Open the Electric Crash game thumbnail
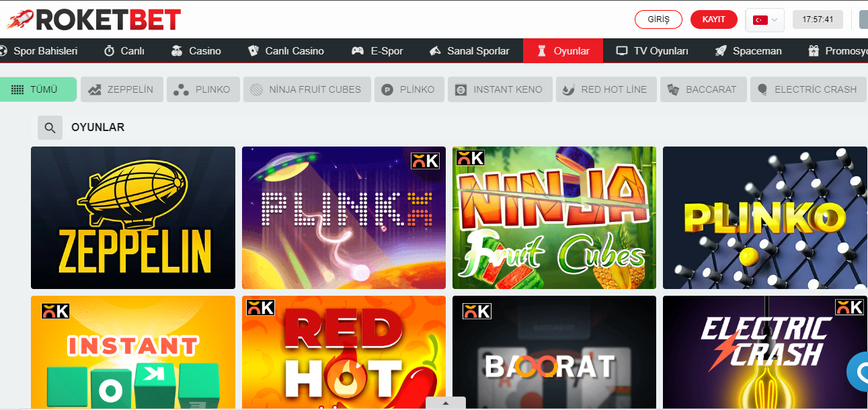 765,352
